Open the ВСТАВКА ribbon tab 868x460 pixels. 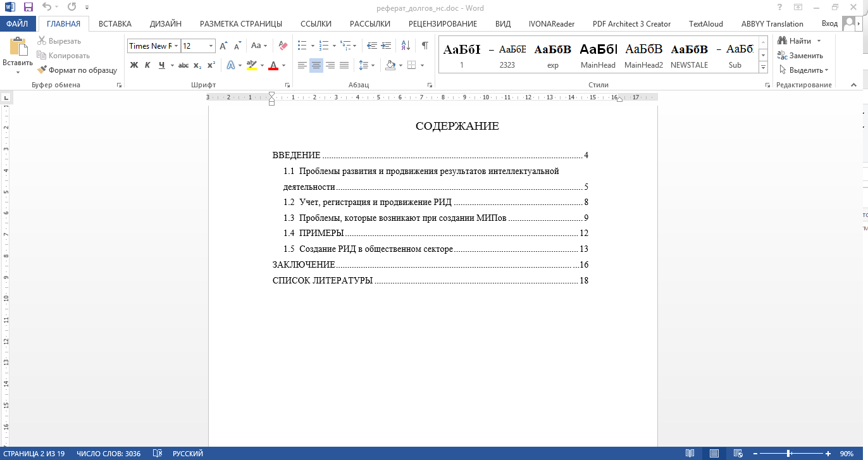(x=115, y=24)
